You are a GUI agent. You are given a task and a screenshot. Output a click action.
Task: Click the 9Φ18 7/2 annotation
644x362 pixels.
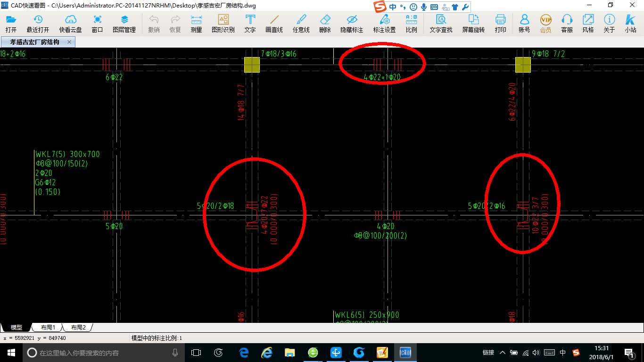click(548, 54)
